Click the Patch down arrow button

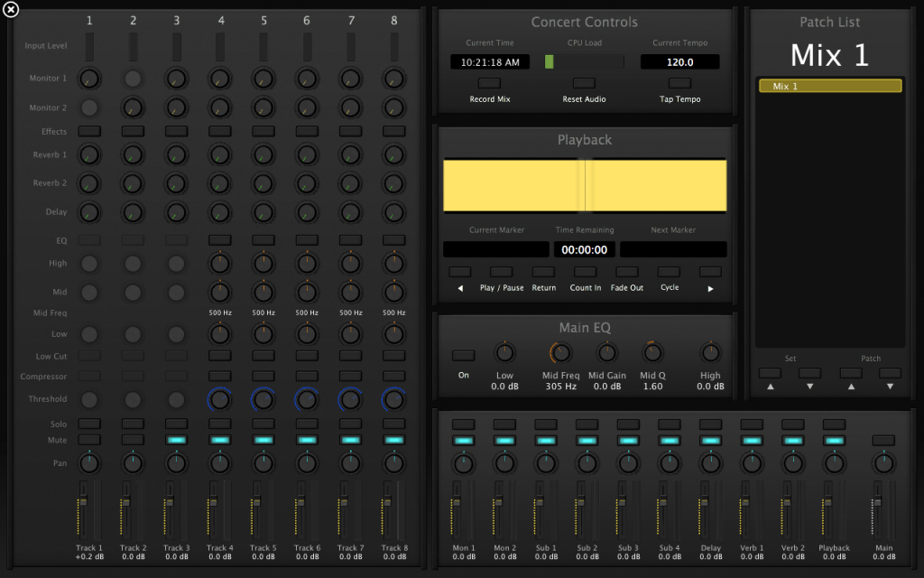pos(891,373)
